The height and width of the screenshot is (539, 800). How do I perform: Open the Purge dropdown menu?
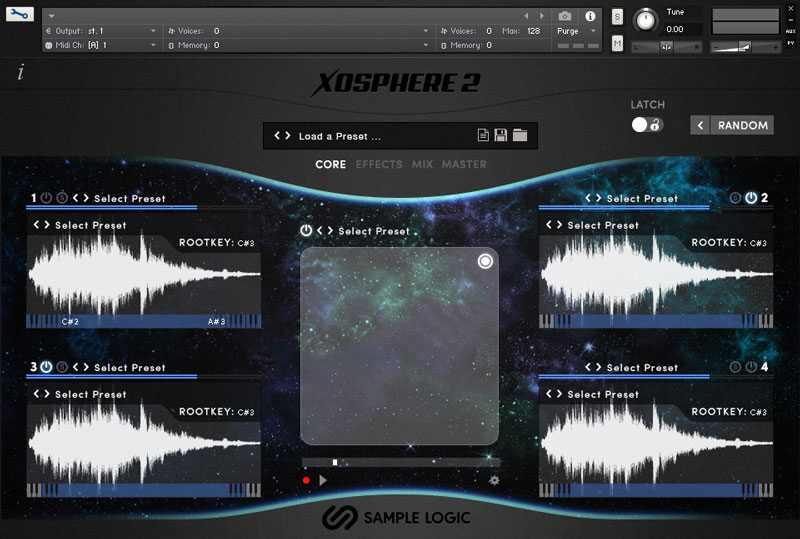[x=577, y=31]
